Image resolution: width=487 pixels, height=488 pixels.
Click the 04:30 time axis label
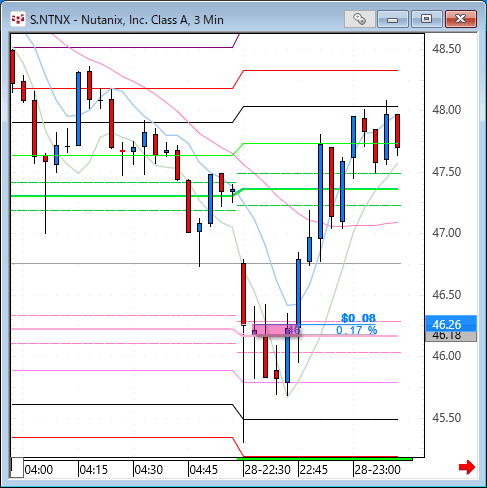point(149,470)
